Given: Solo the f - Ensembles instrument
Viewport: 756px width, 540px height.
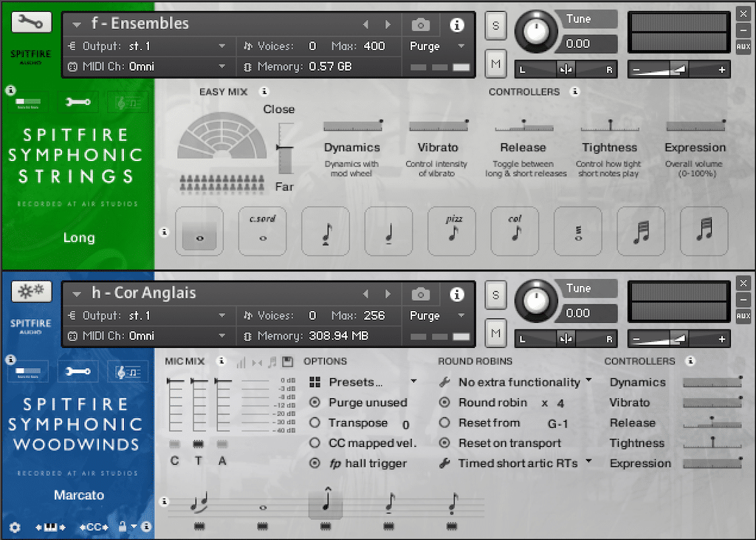Looking at the screenshot, I should point(495,25).
